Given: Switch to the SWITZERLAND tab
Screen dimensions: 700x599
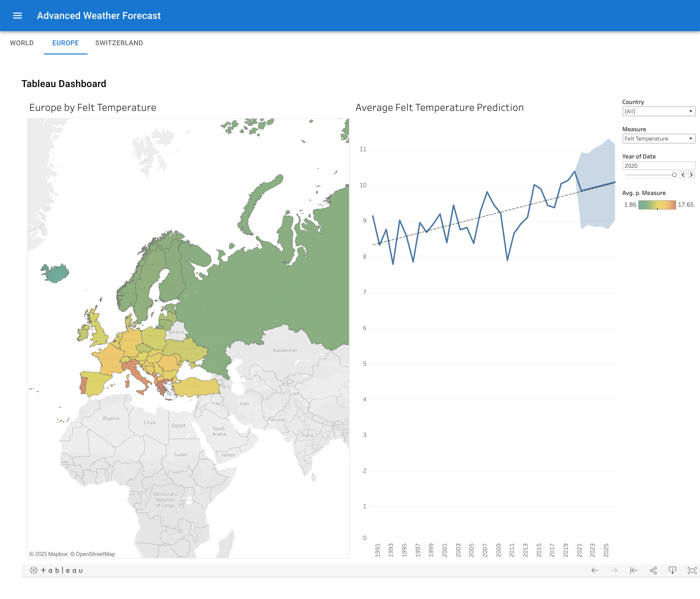Looking at the screenshot, I should (119, 43).
